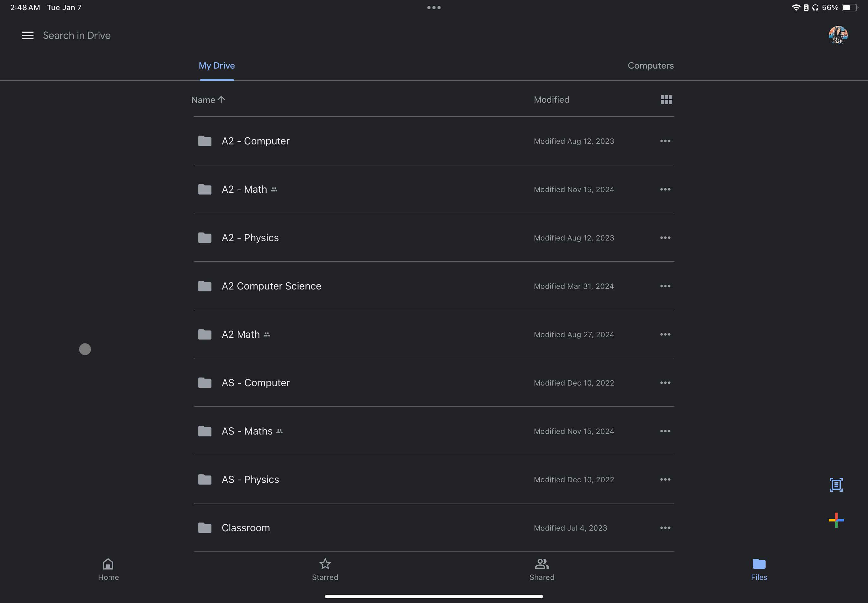Open the Shared with me section
Viewport: 868px width, 603px height.
(541, 569)
